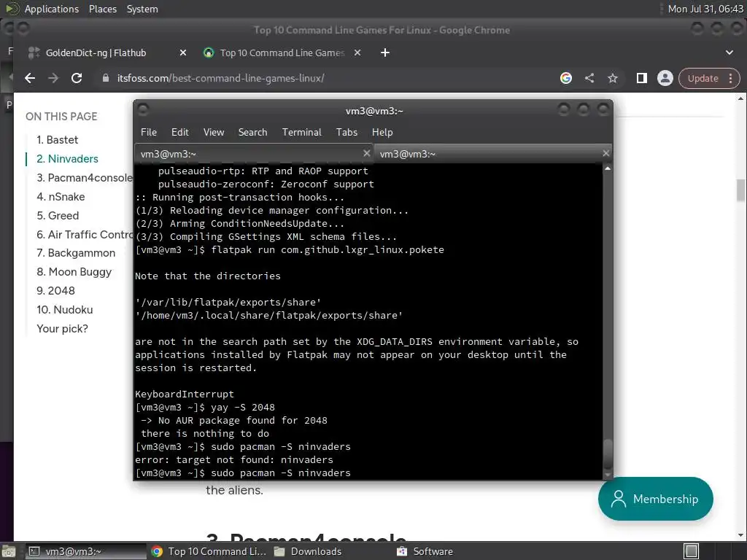Open the Terminal menu
Viewport: 747px width, 560px height.
[x=301, y=133]
